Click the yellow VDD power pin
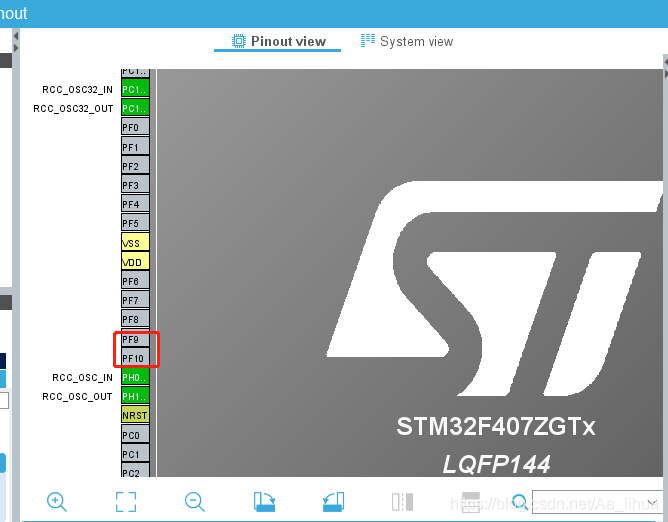 tap(134, 262)
